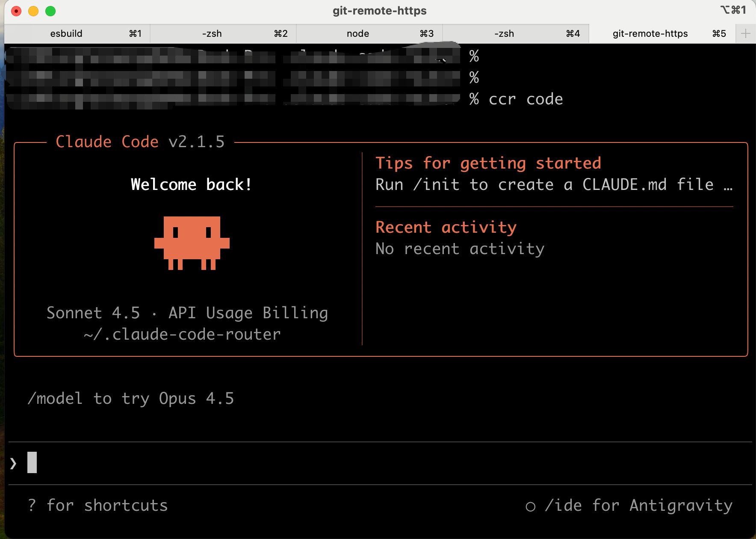756x539 pixels.
Task: Click the yellow minimize traffic light
Action: pyautogui.click(x=33, y=11)
